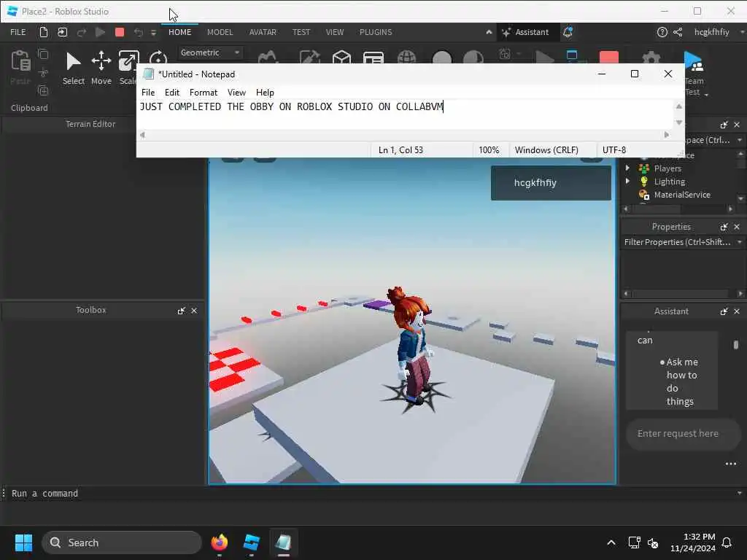Expand the Lighting tree node
Viewport: 747px width, 560px height.
[627, 182]
